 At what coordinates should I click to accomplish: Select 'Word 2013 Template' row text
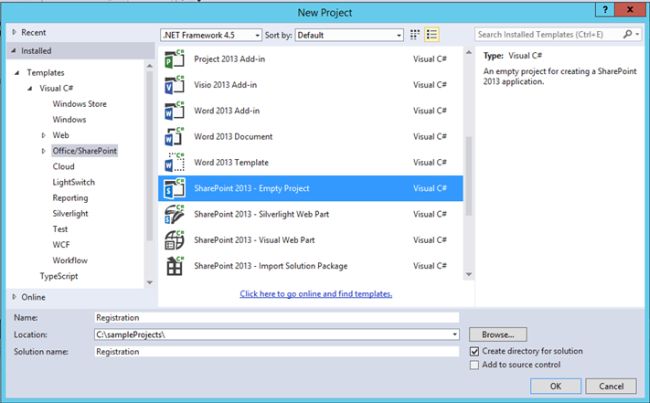[231, 163]
